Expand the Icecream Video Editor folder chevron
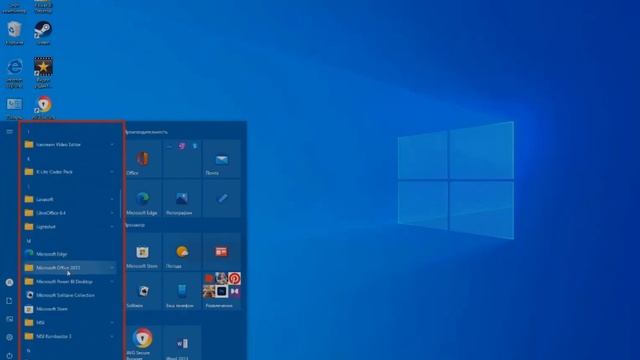The height and width of the screenshot is (360, 640). pyautogui.click(x=112, y=144)
